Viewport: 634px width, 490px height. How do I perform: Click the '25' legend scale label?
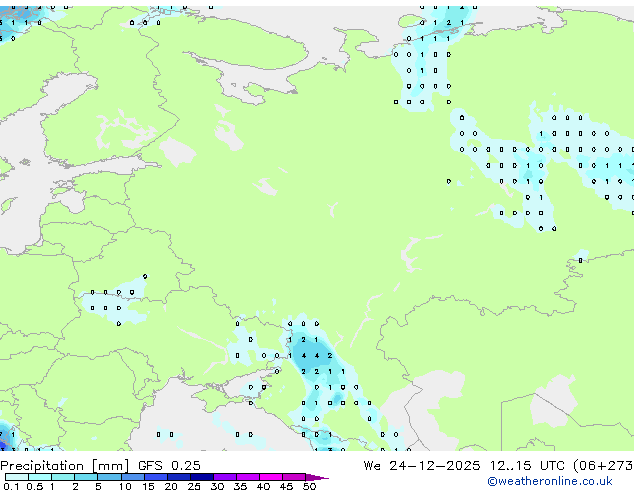tap(194, 486)
